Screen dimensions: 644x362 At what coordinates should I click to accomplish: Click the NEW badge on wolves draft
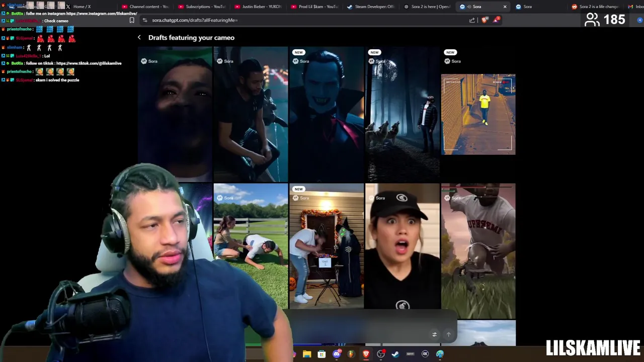374,52
